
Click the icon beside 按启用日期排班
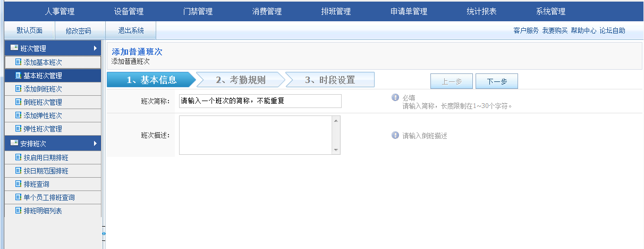click(x=19, y=157)
